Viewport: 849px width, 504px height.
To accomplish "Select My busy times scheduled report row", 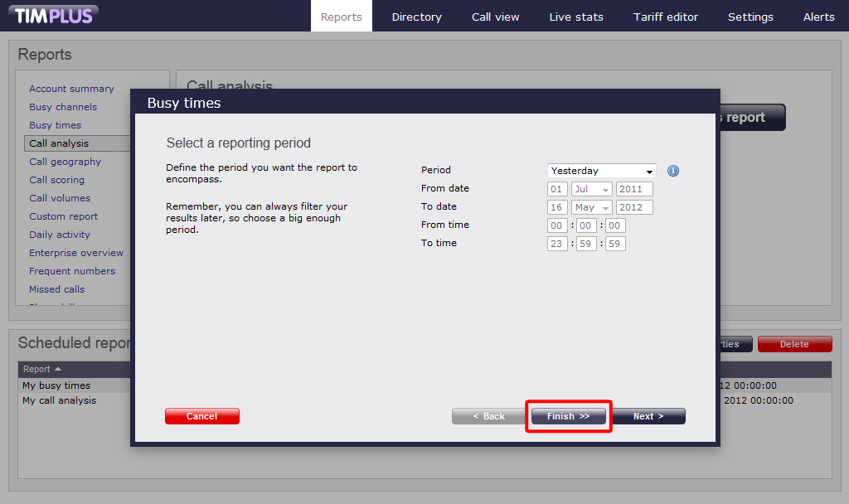I will [x=74, y=385].
